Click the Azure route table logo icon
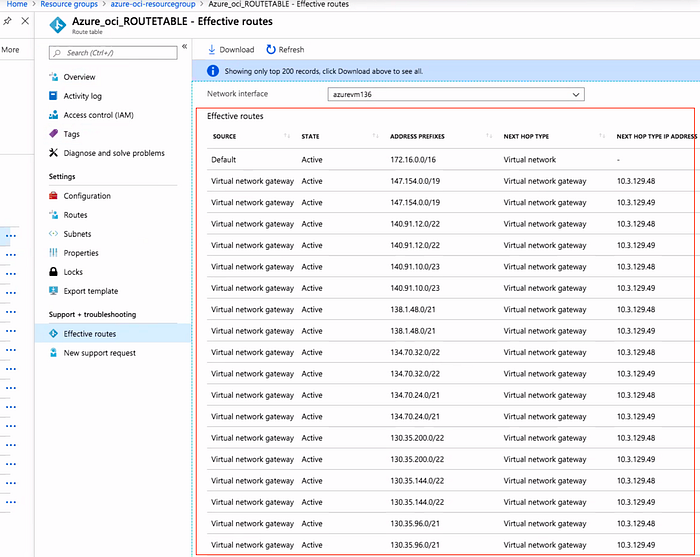The height and width of the screenshot is (557, 700). point(58,25)
